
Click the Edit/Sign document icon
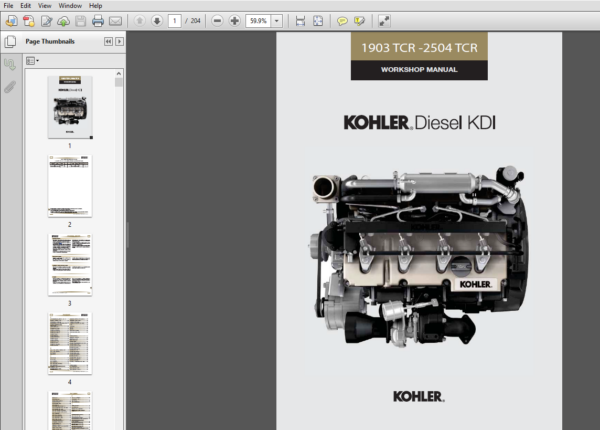(x=46, y=21)
